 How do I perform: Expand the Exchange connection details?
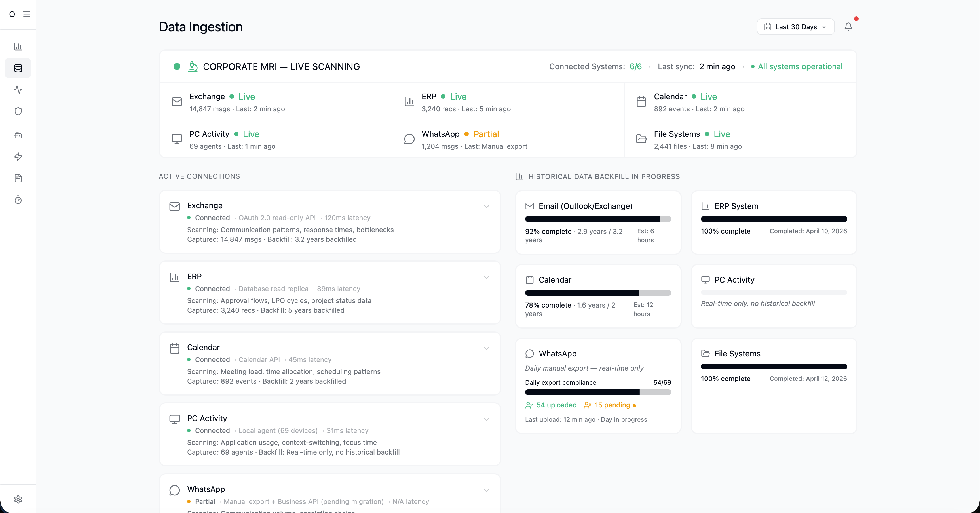coord(487,207)
